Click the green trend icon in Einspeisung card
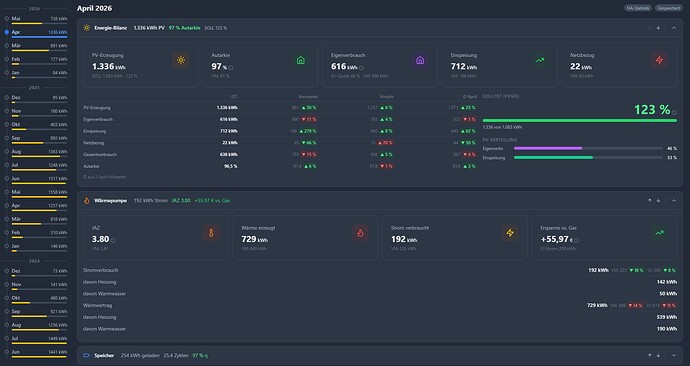Image resolution: width=690 pixels, height=366 pixels. point(540,60)
